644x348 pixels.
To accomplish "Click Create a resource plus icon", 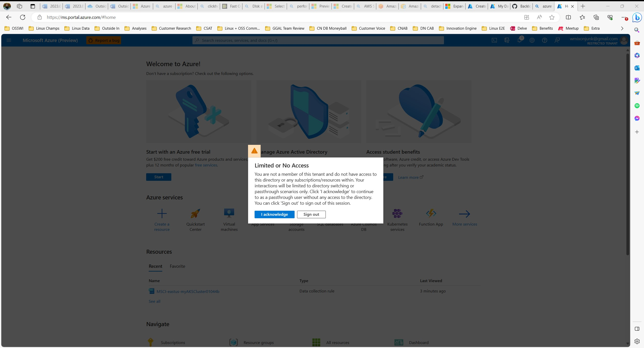I will click(162, 213).
